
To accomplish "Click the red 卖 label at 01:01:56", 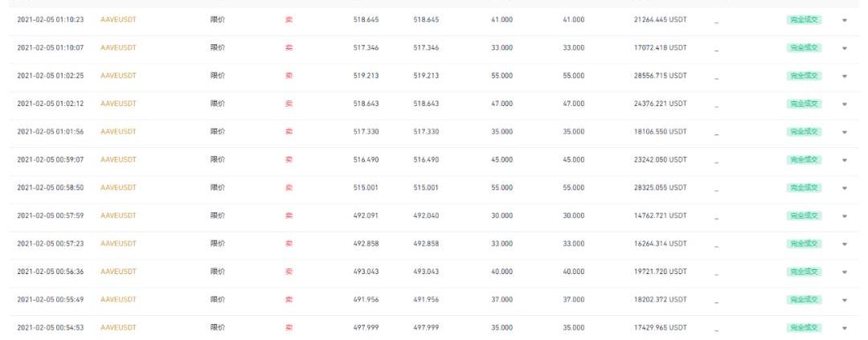I will click(x=289, y=131).
